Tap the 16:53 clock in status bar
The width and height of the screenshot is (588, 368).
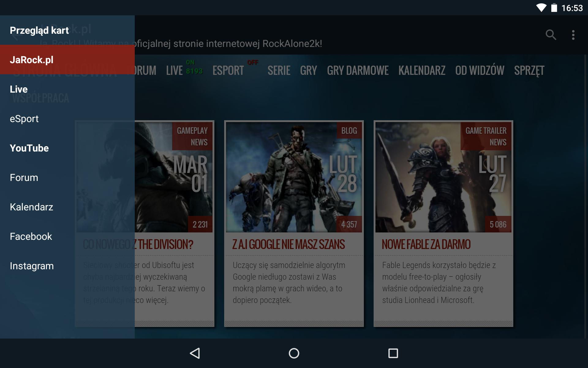572,8
